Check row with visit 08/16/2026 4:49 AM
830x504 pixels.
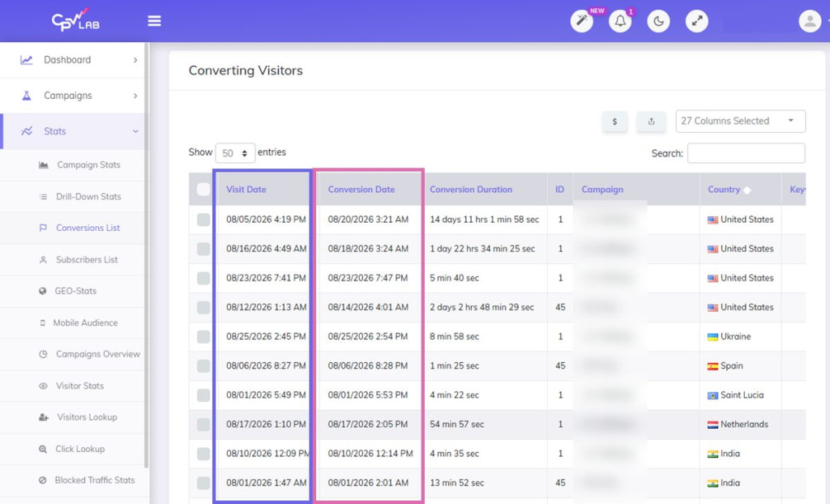203,248
